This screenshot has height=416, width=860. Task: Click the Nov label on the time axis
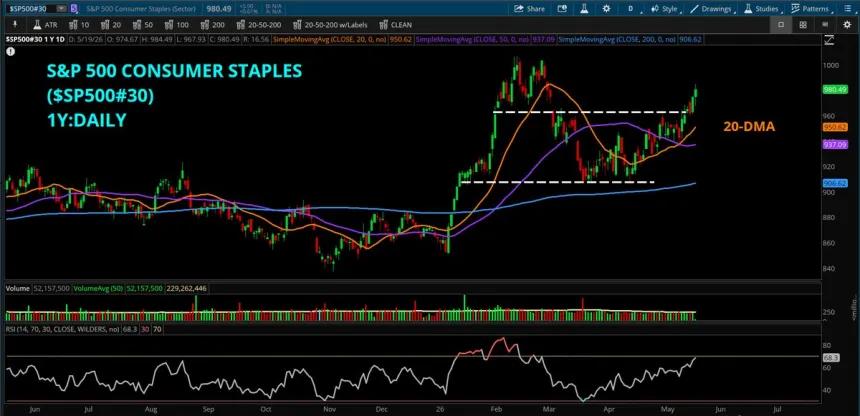[329, 409]
